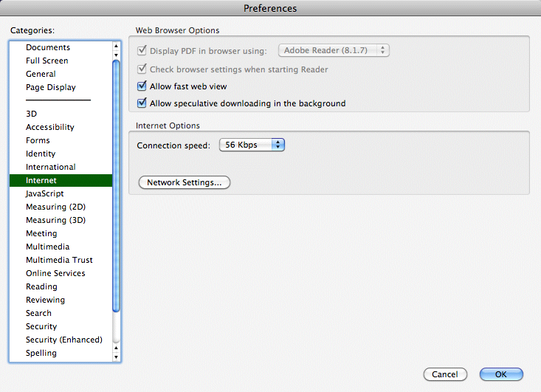
Task: Pick Spelling from categories list
Action: tap(61, 353)
